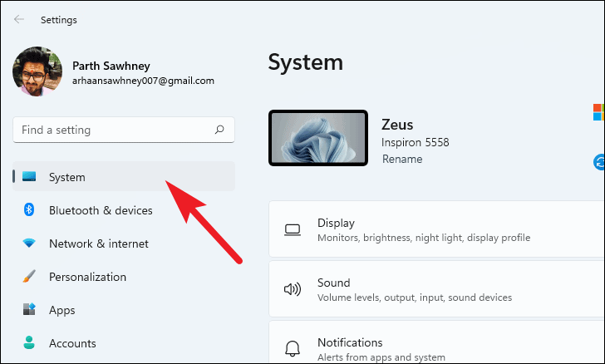605x364 pixels.
Task: Click the Accounts person icon
Action: coord(29,342)
